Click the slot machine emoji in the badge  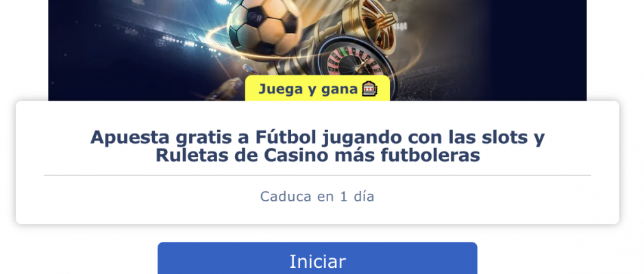369,89
